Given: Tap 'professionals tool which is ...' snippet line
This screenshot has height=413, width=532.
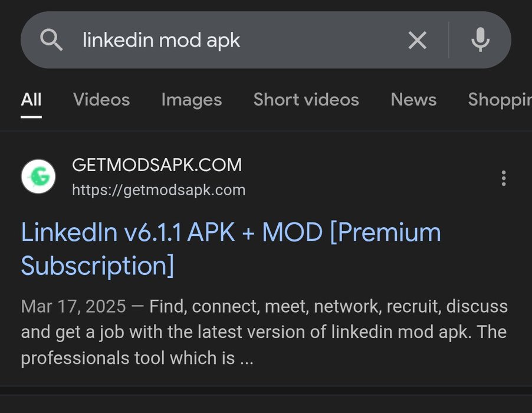Looking at the screenshot, I should tap(137, 358).
